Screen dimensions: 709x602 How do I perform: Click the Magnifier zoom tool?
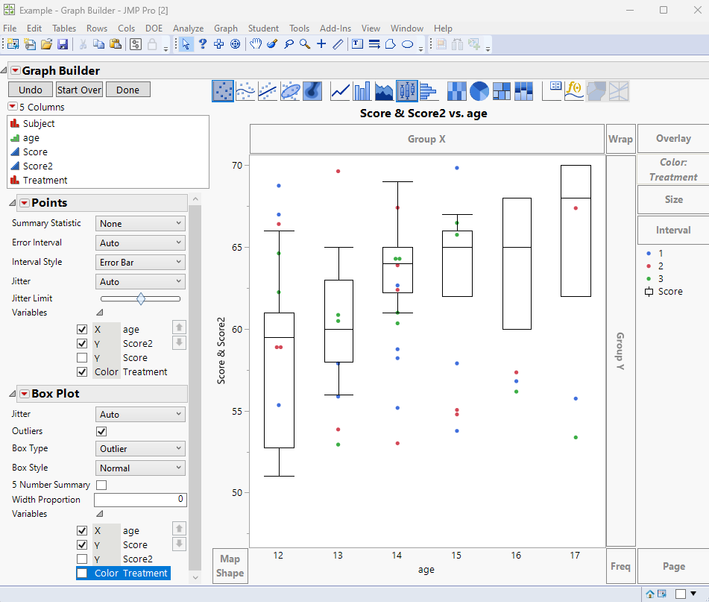[x=304, y=44]
